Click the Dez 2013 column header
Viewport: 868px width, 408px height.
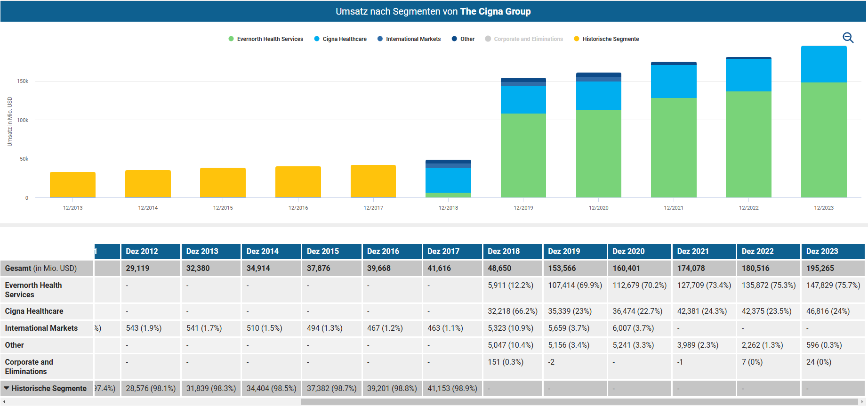(211, 252)
